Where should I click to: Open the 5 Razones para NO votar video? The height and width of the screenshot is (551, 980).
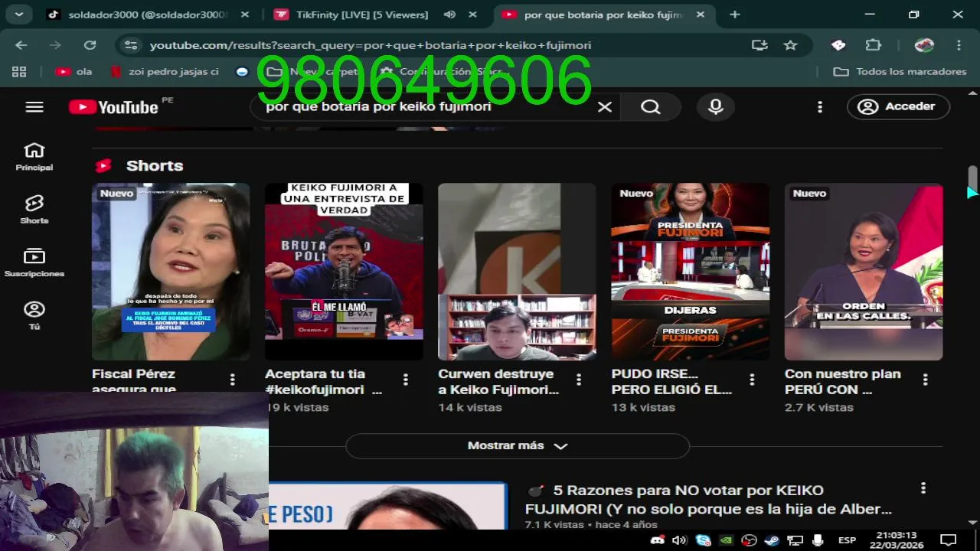pyautogui.click(x=708, y=499)
